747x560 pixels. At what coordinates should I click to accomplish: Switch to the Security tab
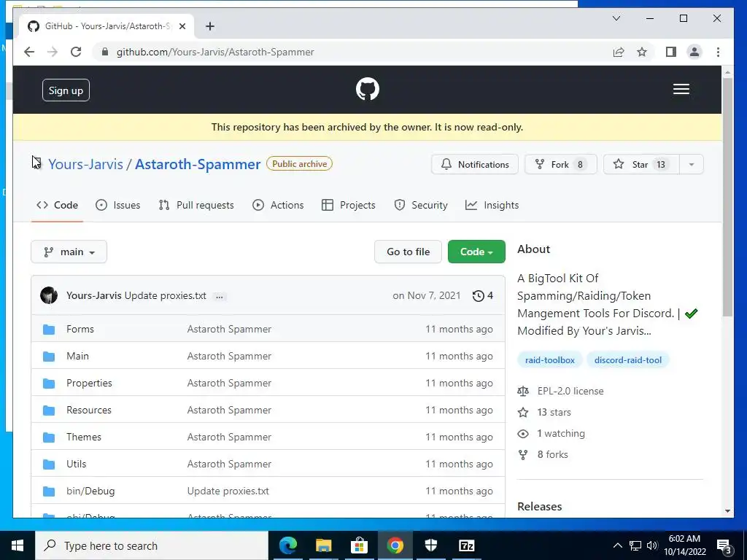click(421, 205)
